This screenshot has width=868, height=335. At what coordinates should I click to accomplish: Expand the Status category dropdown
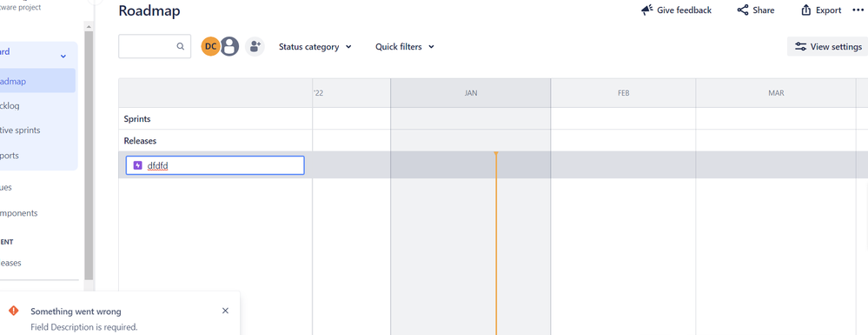[315, 47]
